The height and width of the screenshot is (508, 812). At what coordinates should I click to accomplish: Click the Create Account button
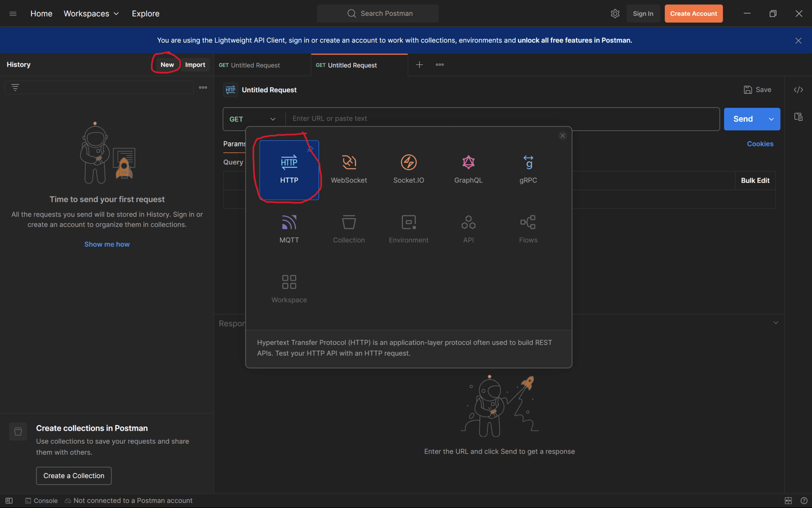click(x=693, y=14)
